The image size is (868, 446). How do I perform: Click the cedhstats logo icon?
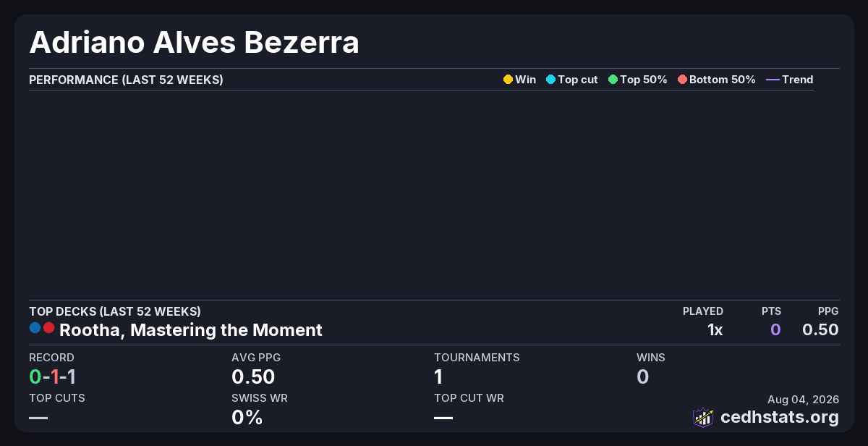(703, 417)
